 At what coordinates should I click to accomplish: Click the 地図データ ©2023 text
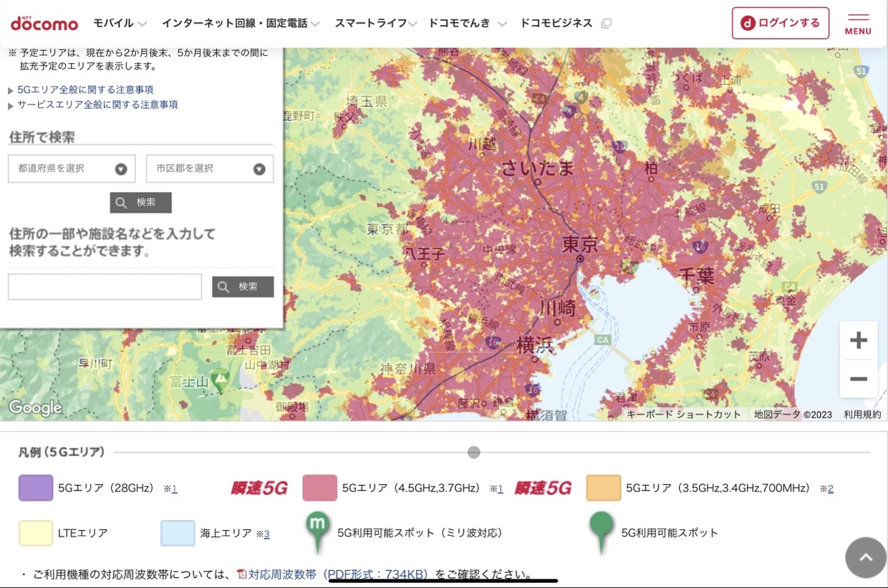[x=793, y=414]
